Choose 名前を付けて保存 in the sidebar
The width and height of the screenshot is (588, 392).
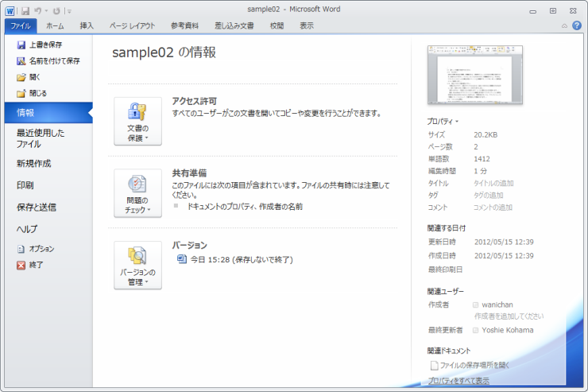[x=48, y=60]
